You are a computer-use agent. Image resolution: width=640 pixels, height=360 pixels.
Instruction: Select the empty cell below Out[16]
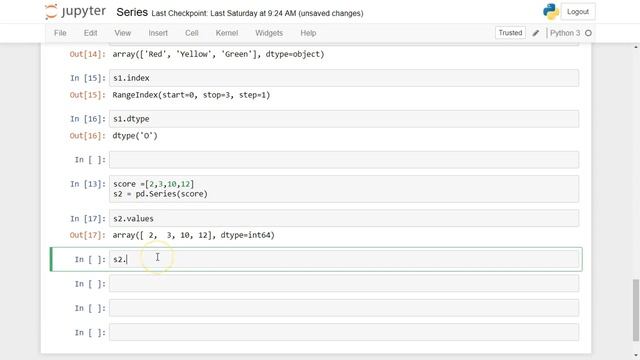344,160
